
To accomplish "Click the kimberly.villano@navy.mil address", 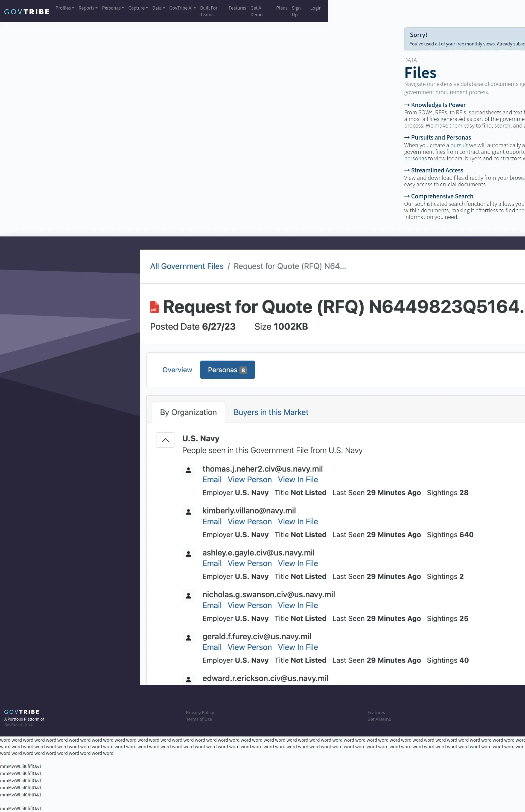I will click(249, 511).
